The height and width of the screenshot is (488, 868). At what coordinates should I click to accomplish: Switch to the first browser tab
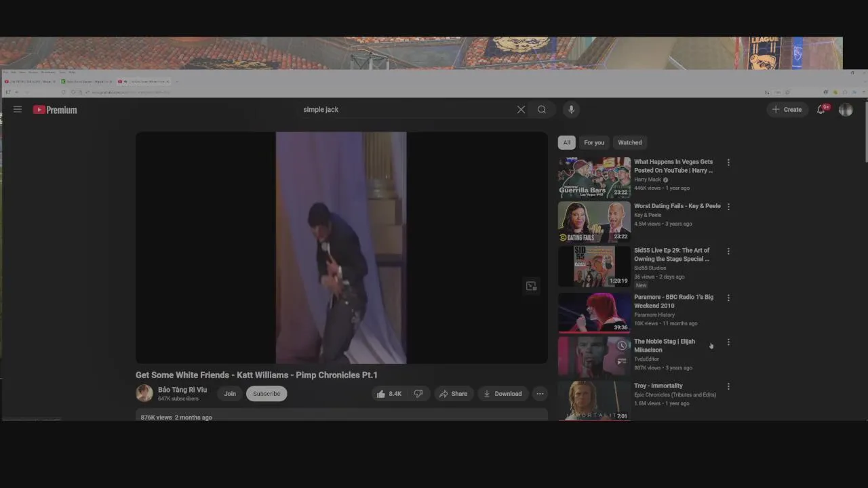point(29,81)
